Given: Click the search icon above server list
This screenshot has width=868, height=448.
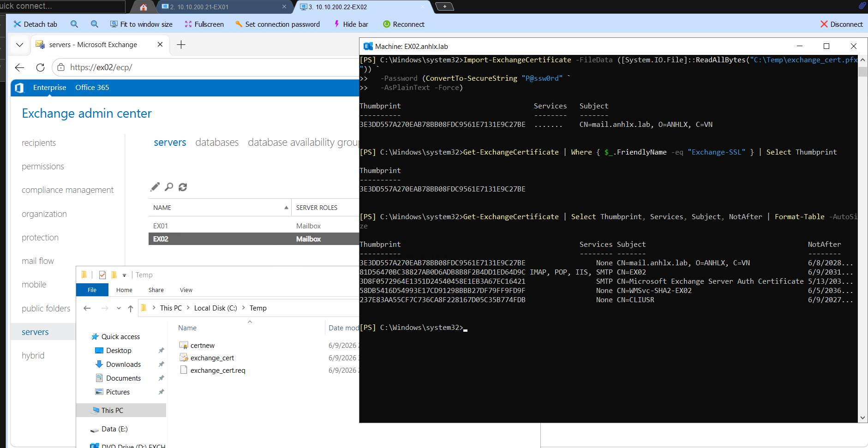Looking at the screenshot, I should 169,187.
